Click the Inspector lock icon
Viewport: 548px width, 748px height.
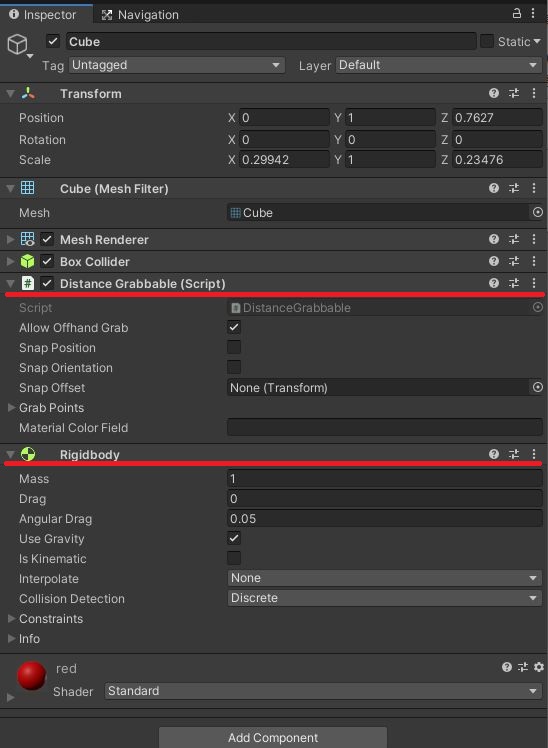(x=517, y=13)
